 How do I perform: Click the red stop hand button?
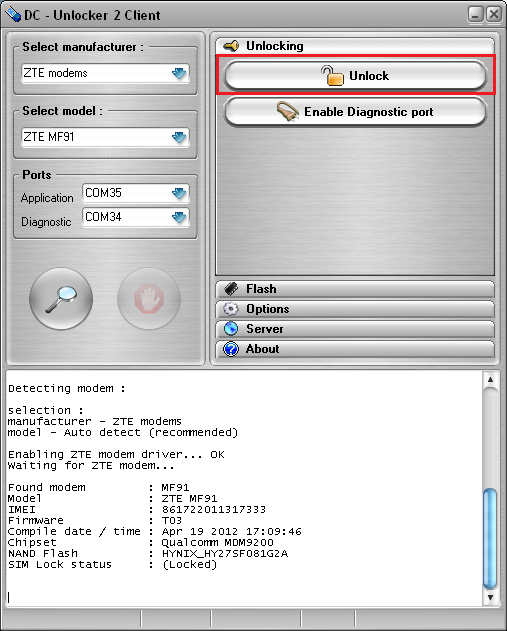coord(149,299)
